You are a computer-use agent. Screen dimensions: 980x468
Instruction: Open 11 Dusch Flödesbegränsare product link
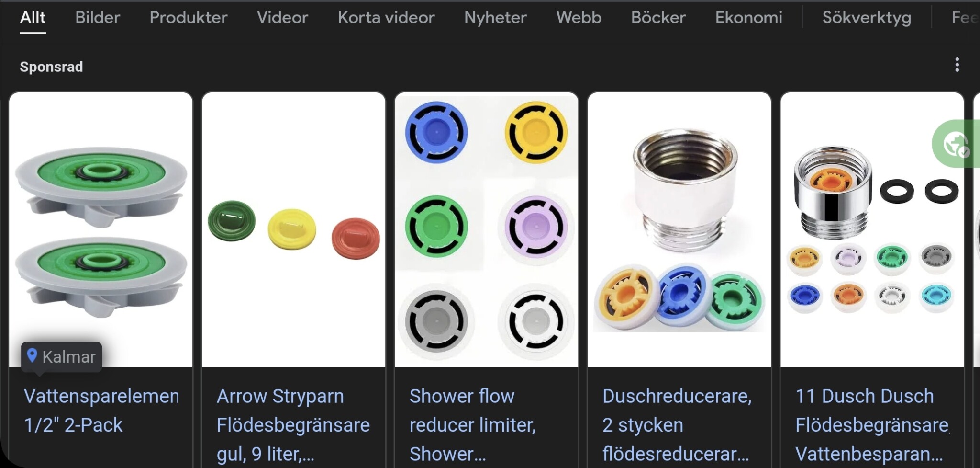click(872, 425)
